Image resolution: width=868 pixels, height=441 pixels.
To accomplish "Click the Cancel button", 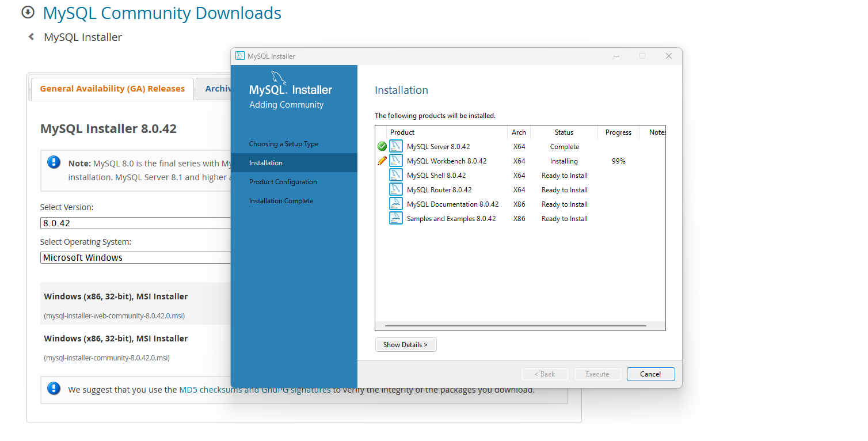I will tap(651, 374).
